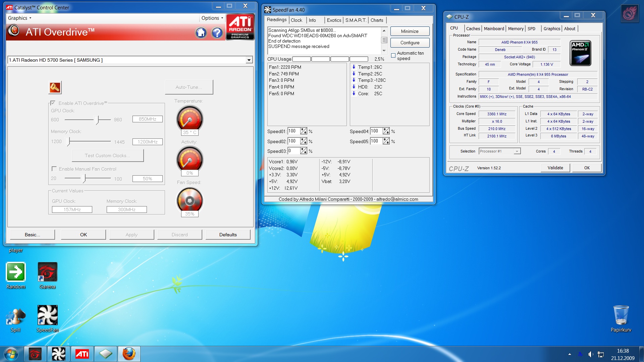644x362 pixels.
Task: Adjust Speed01 spinner arrows
Action: pyautogui.click(x=304, y=131)
